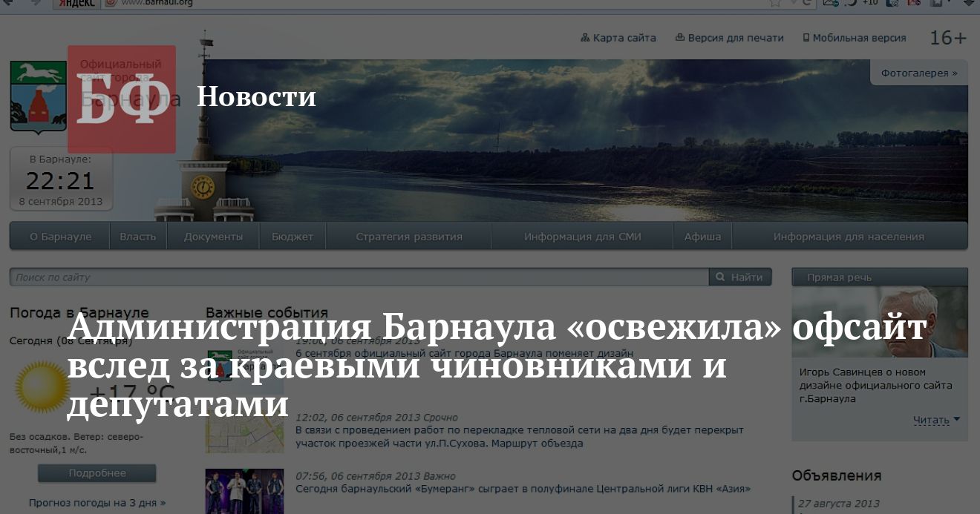This screenshot has width=980, height=514.
Task: Open Игорь Савинцев photo in Прямая речь
Action: 880,322
